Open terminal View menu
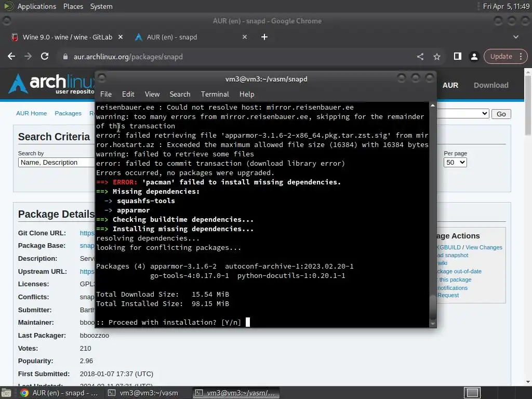The image size is (532, 399). (x=152, y=95)
